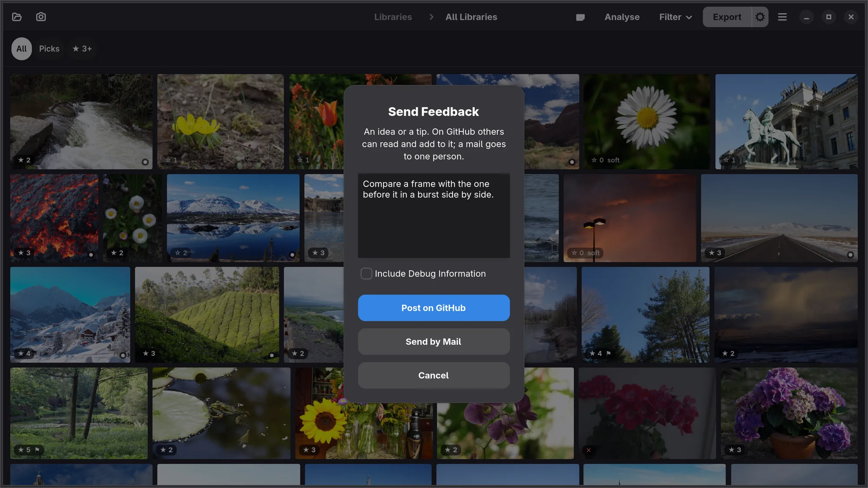Screen dimensions: 868x488
Task: Click the circle marker on snowy village photo
Action: click(123, 356)
